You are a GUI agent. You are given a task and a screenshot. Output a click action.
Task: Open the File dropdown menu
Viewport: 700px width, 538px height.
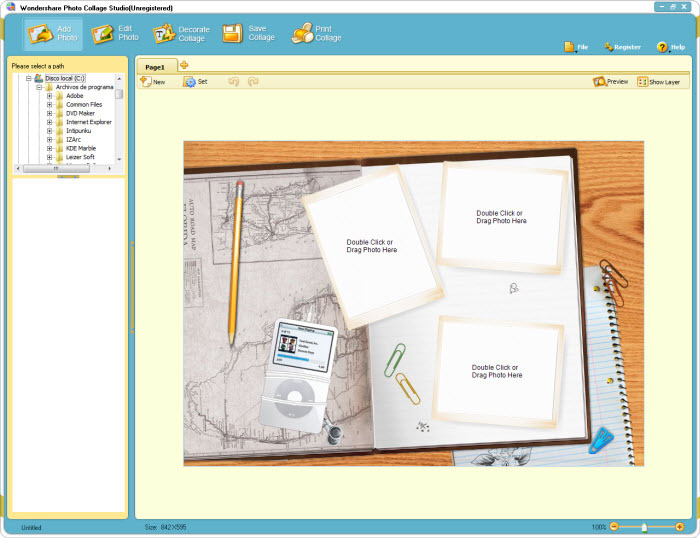click(575, 47)
